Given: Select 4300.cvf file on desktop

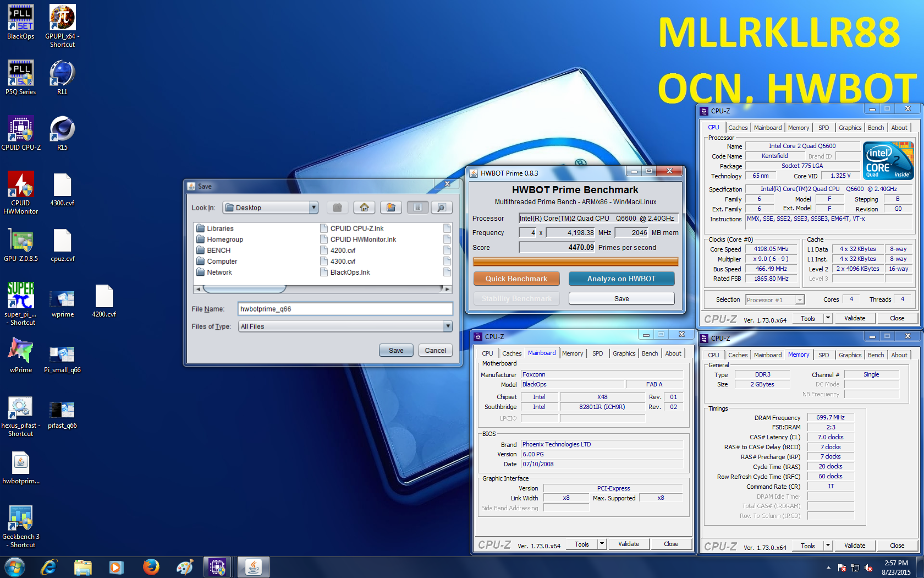Looking at the screenshot, I should click(62, 189).
